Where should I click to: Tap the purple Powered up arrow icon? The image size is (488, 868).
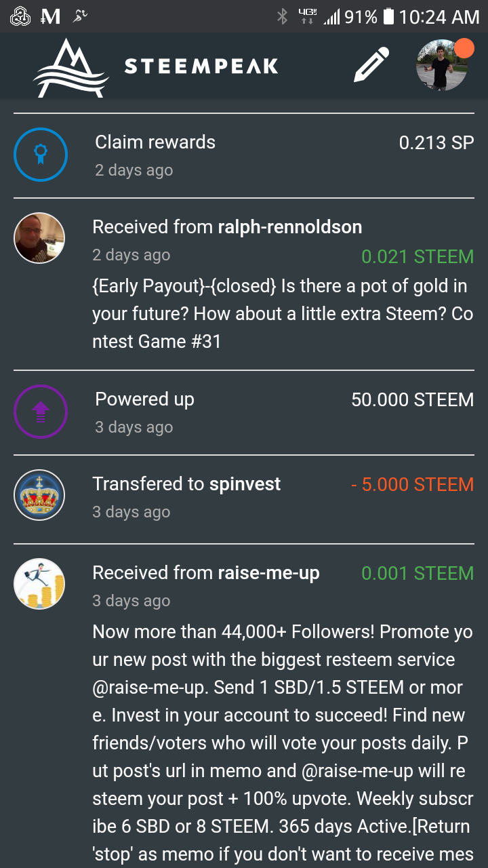point(41,412)
